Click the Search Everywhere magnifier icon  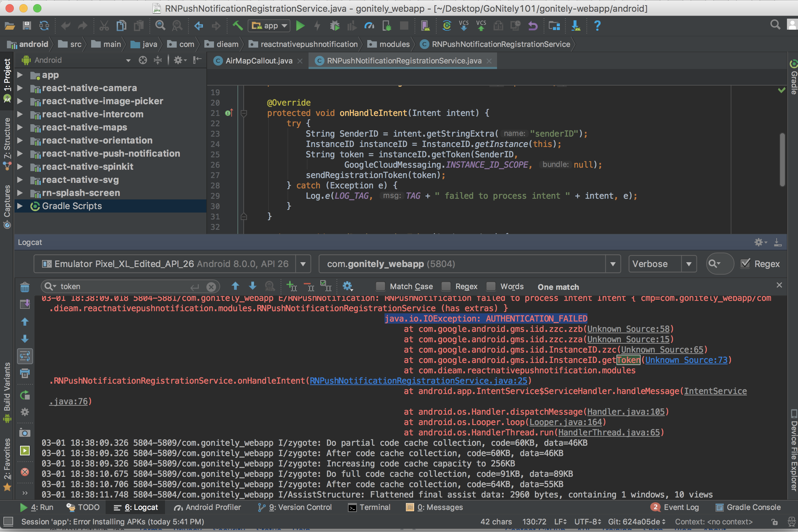pyautogui.click(x=775, y=25)
